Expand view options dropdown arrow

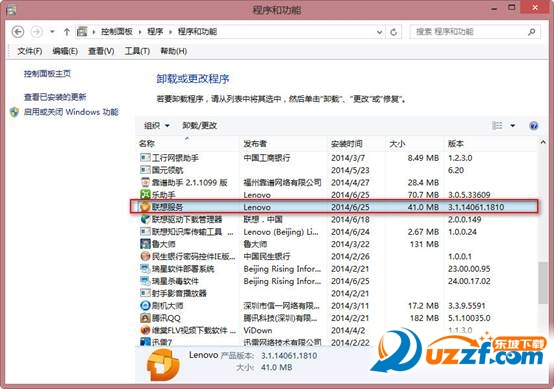coord(513,125)
